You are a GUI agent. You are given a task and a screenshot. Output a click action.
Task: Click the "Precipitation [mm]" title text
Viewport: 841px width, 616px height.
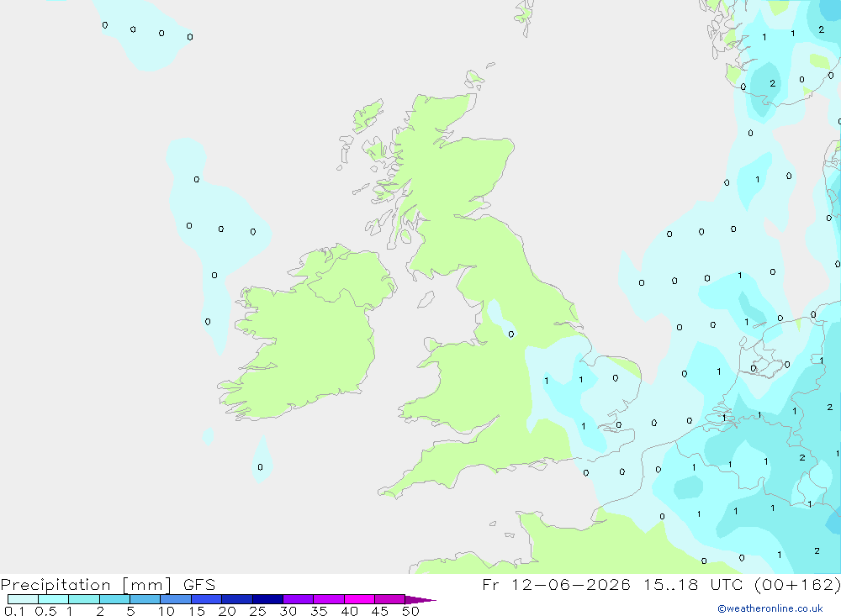pyautogui.click(x=86, y=585)
